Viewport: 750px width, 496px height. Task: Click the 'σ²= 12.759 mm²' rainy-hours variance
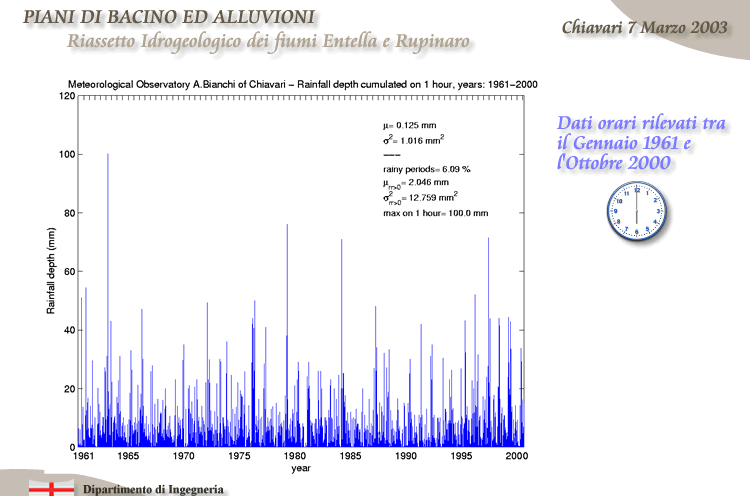pyautogui.click(x=420, y=198)
